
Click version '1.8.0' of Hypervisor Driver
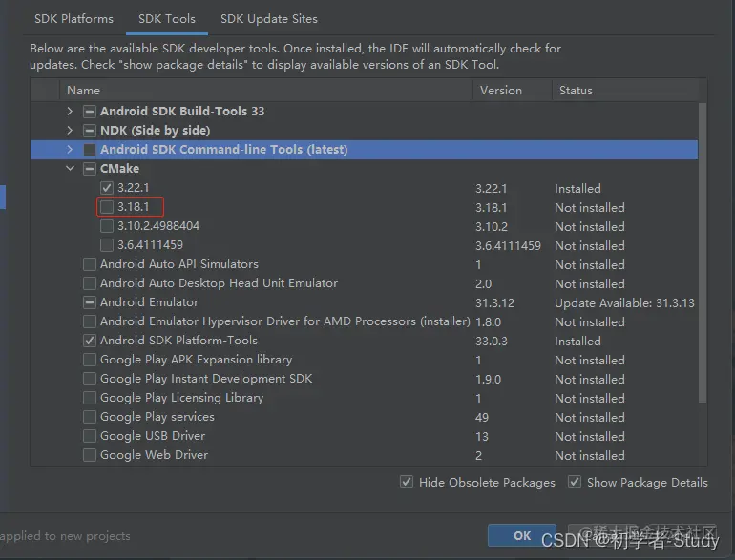(488, 321)
